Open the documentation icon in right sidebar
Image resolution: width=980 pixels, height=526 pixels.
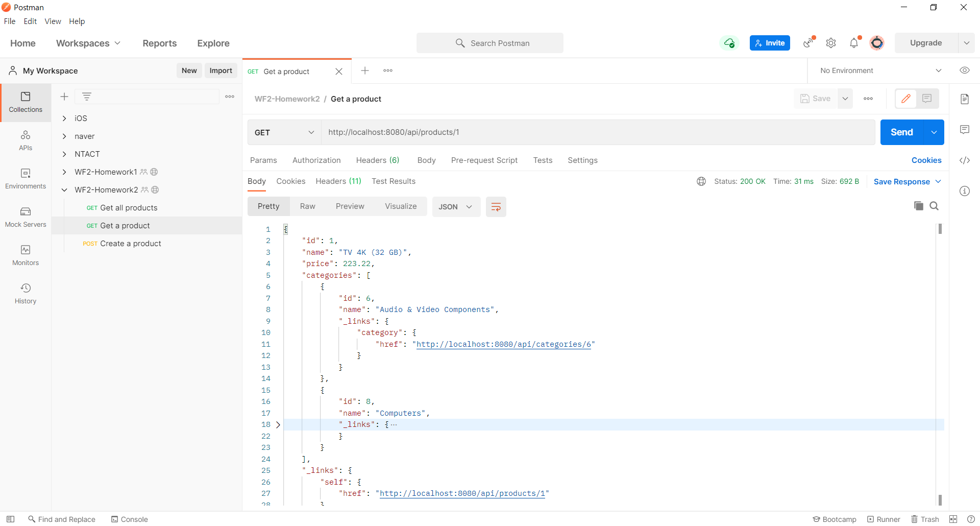(965, 99)
